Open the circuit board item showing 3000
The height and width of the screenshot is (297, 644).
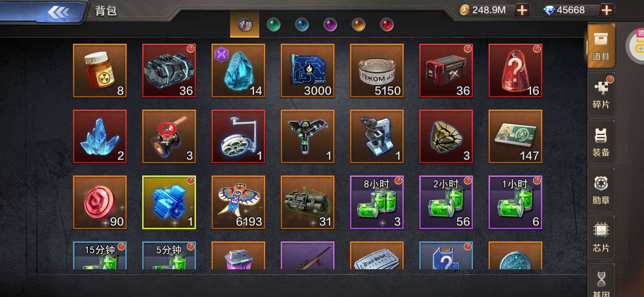(307, 71)
